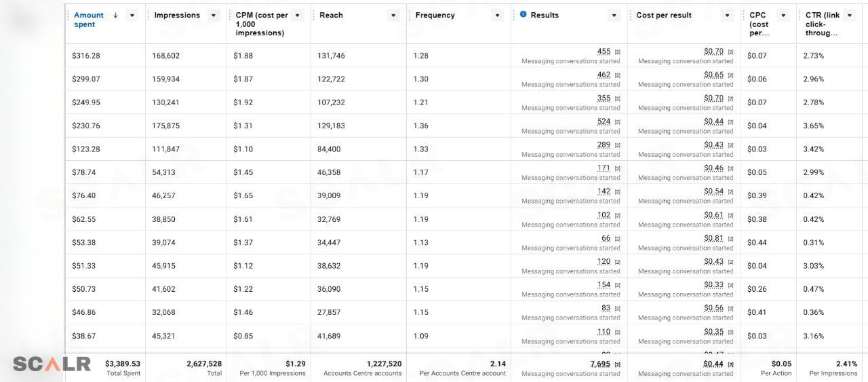Open the CPM column dropdown arrow

pyautogui.click(x=297, y=15)
